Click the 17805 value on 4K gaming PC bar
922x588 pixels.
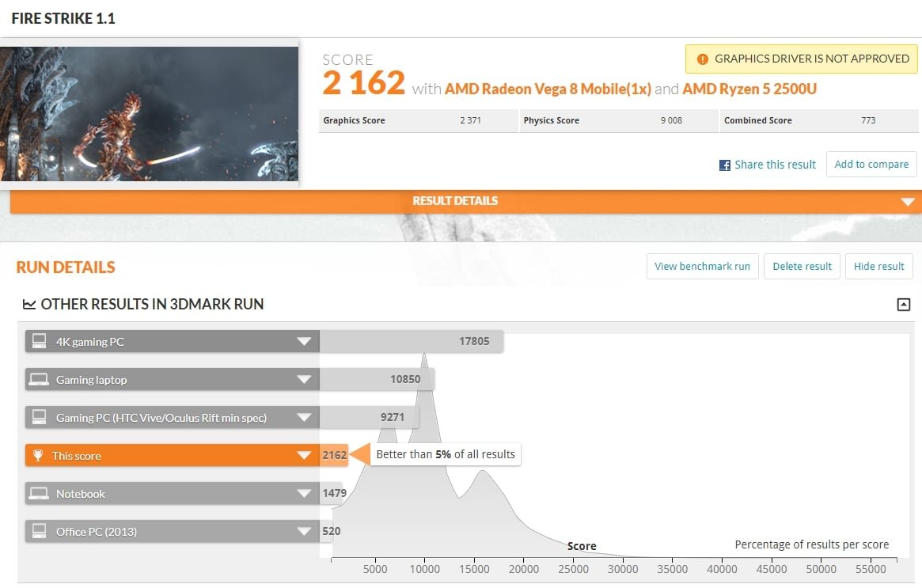[474, 341]
